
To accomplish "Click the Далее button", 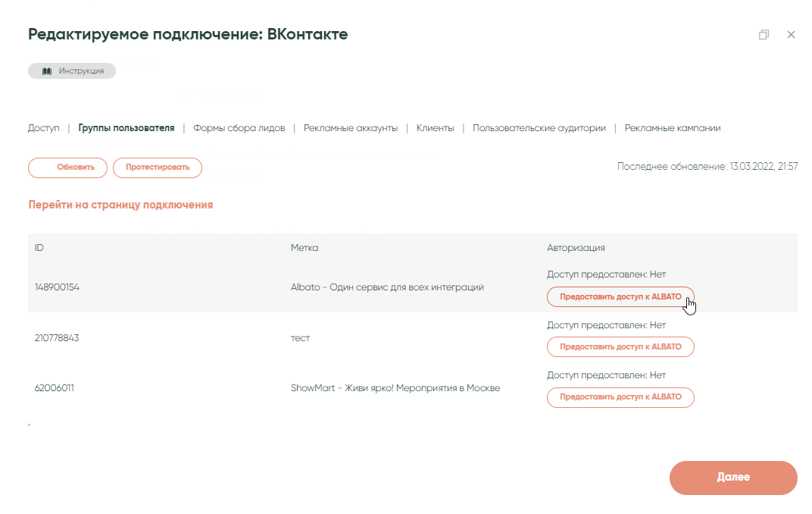I will pos(733,478).
